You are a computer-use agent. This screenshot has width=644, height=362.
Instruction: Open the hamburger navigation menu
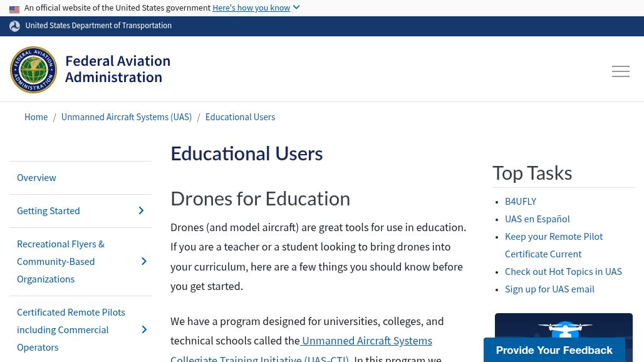[x=620, y=71]
